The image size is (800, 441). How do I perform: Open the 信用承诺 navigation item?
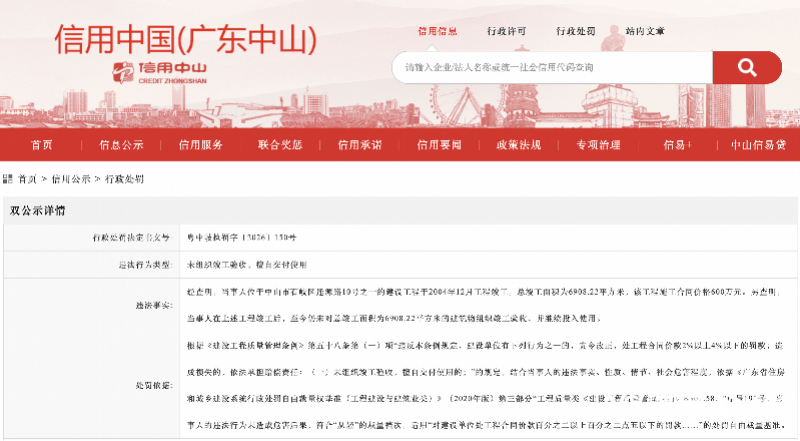pyautogui.click(x=359, y=144)
